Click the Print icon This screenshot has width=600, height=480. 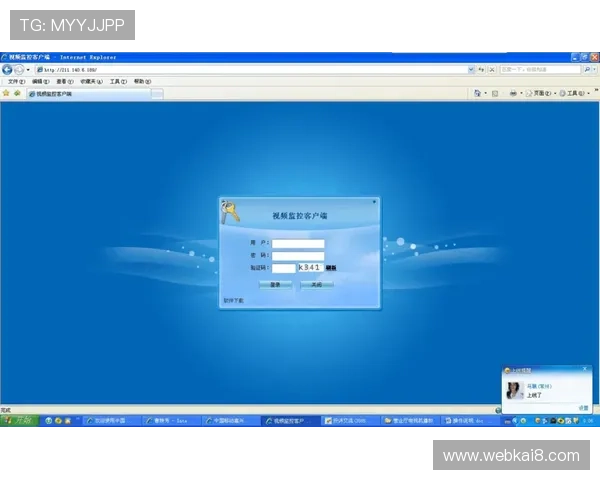click(513, 93)
